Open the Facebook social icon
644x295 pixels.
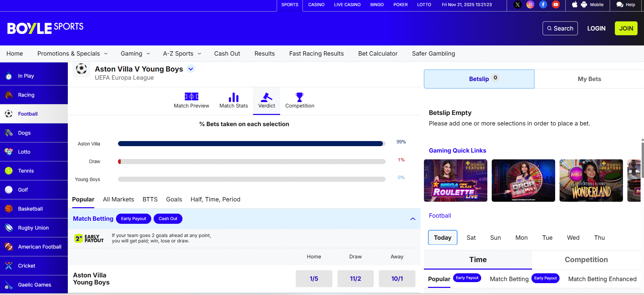click(543, 5)
